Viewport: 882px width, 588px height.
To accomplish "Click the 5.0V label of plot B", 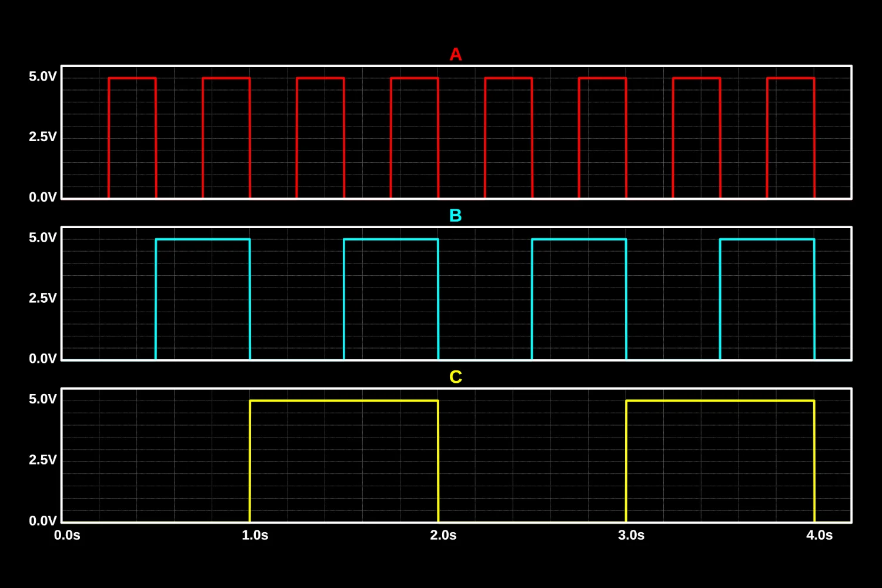I will coord(43,238).
